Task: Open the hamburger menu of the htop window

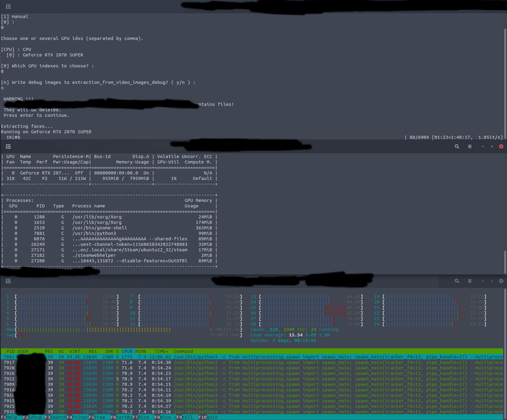Action: [x=470, y=281]
